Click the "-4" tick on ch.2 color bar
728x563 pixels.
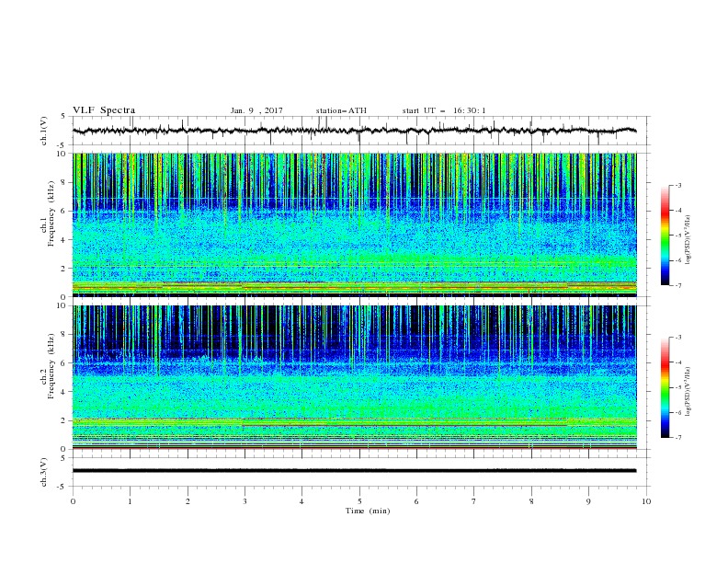pos(677,362)
